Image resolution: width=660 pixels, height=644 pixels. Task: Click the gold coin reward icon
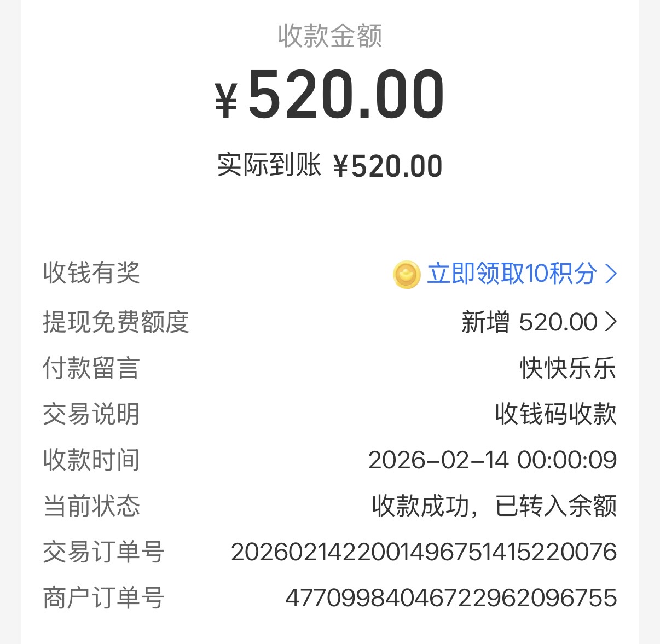coord(407,274)
